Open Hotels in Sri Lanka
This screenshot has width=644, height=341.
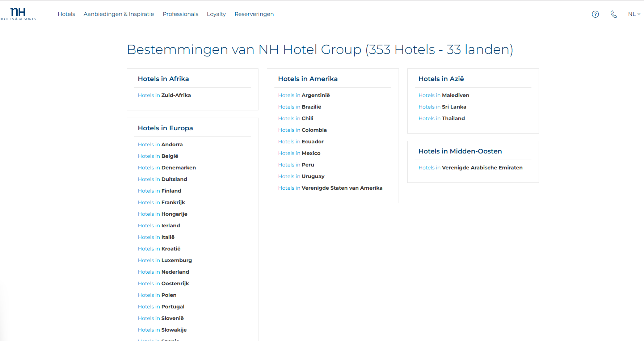click(442, 107)
